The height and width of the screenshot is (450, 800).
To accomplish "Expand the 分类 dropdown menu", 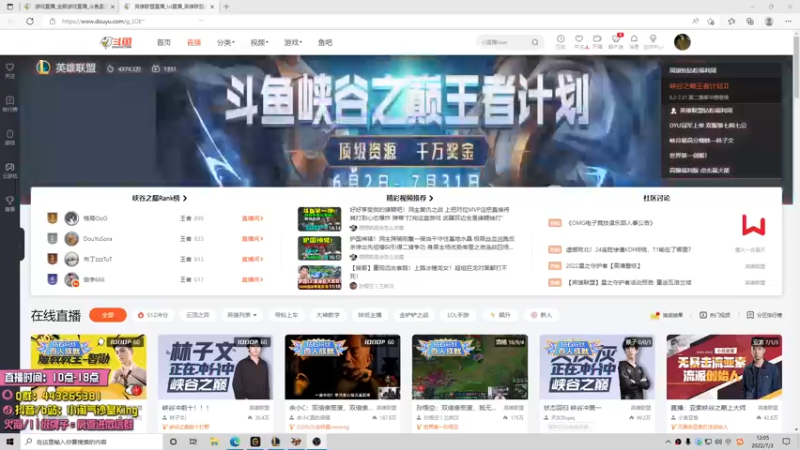I will (x=226, y=42).
